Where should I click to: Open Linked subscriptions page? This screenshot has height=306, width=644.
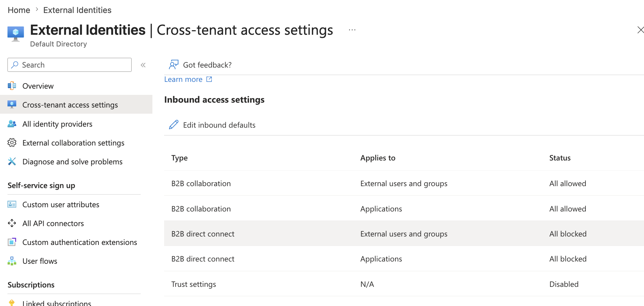[57, 303]
